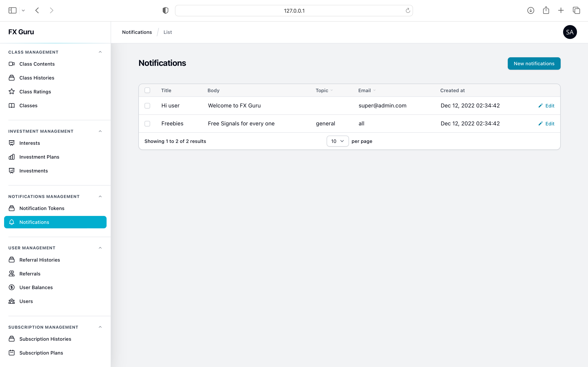Open the per page dropdown

pos(337,141)
